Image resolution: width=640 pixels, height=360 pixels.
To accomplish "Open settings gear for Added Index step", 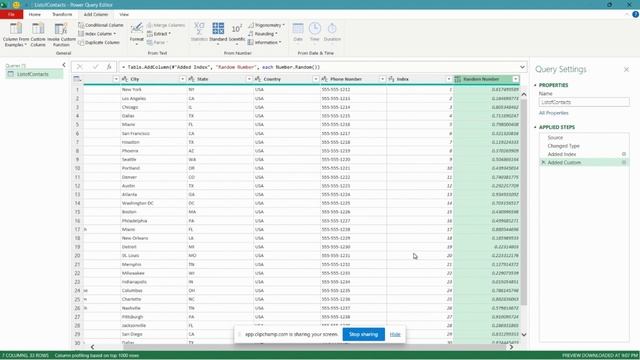I will (x=624, y=154).
